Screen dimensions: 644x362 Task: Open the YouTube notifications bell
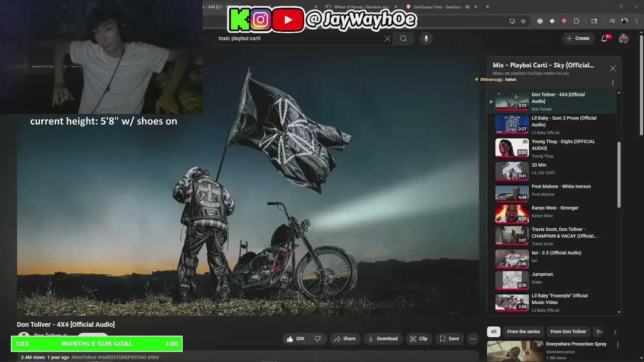click(605, 39)
